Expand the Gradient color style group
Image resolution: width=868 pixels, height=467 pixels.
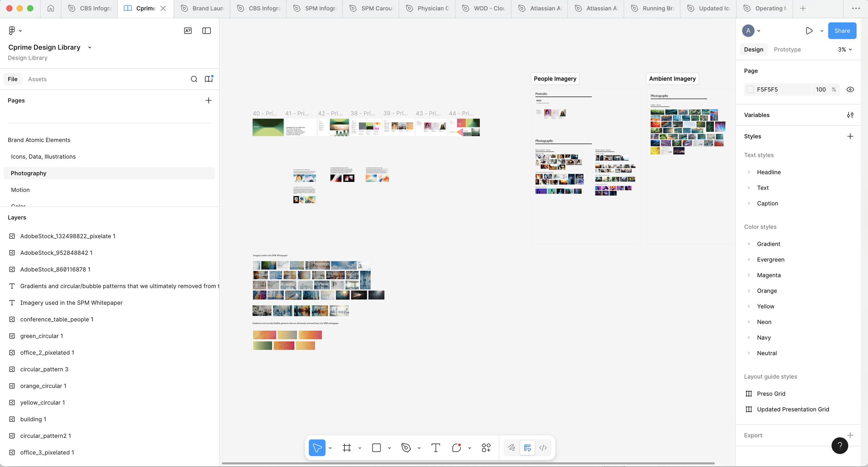click(749, 244)
